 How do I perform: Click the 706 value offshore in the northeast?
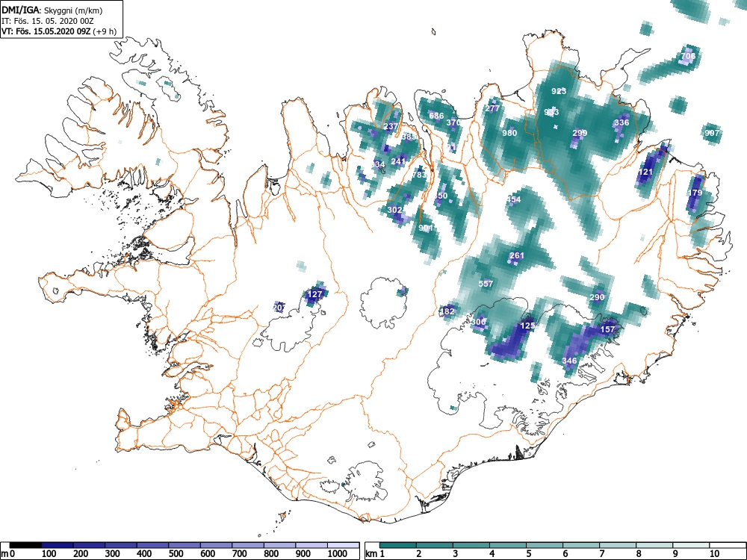pyautogui.click(x=688, y=56)
